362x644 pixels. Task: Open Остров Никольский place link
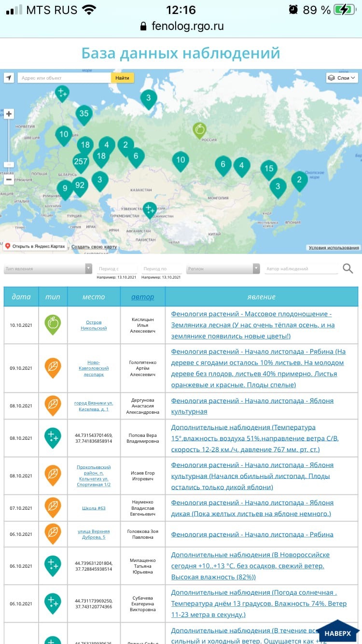click(x=94, y=325)
